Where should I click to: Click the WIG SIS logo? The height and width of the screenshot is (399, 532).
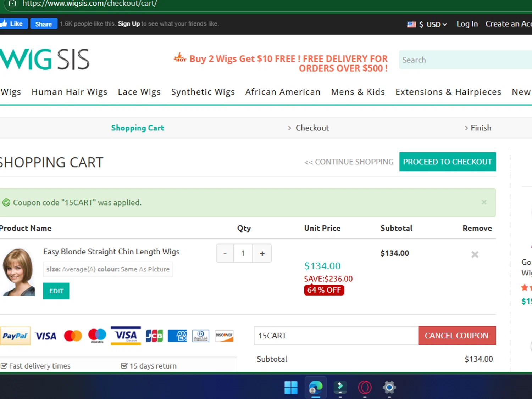click(45, 59)
